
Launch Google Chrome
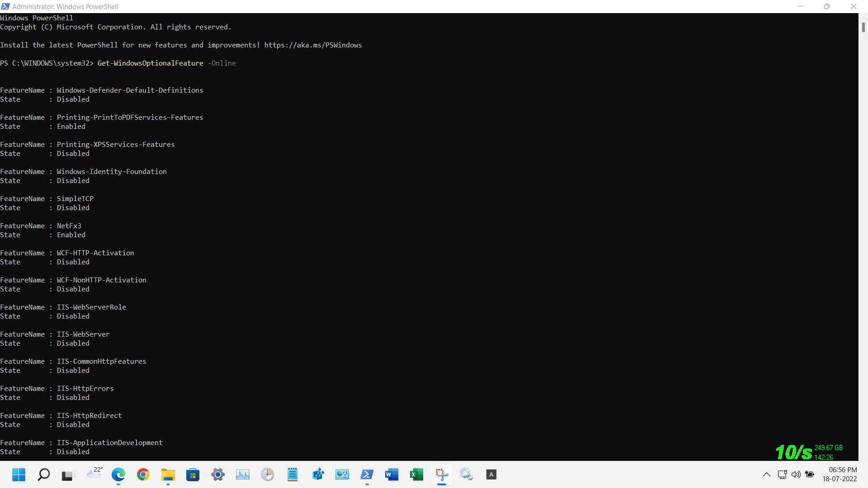click(143, 474)
